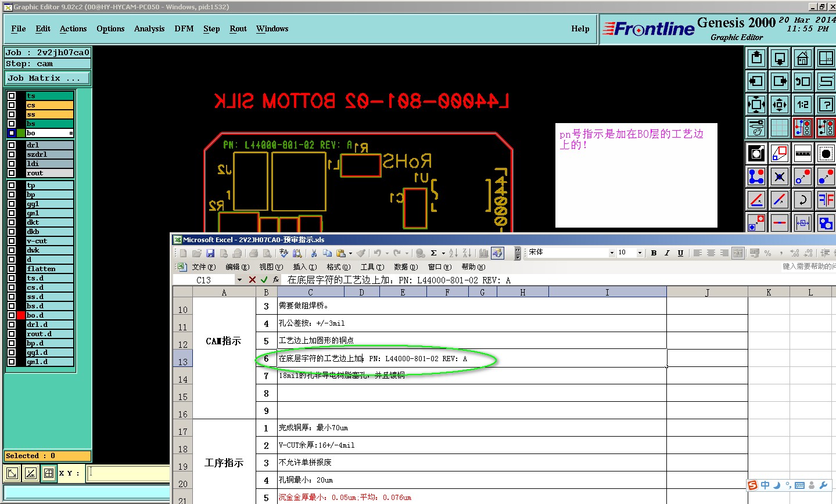Open the DFM menu in Genesis
Viewport: 836px width, 504px height.
point(184,28)
